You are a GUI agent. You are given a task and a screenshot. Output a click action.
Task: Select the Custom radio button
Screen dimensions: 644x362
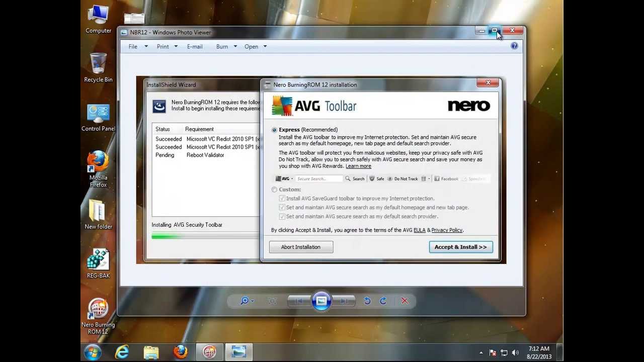click(x=274, y=190)
